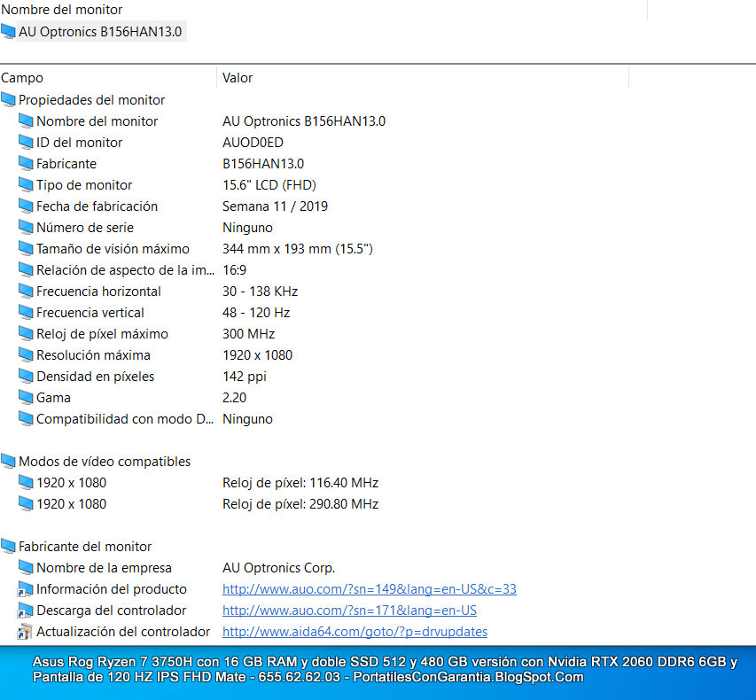The height and width of the screenshot is (700, 756).
Task: Click the 344 mm x 193 mm (15.5") value
Action: (x=298, y=248)
